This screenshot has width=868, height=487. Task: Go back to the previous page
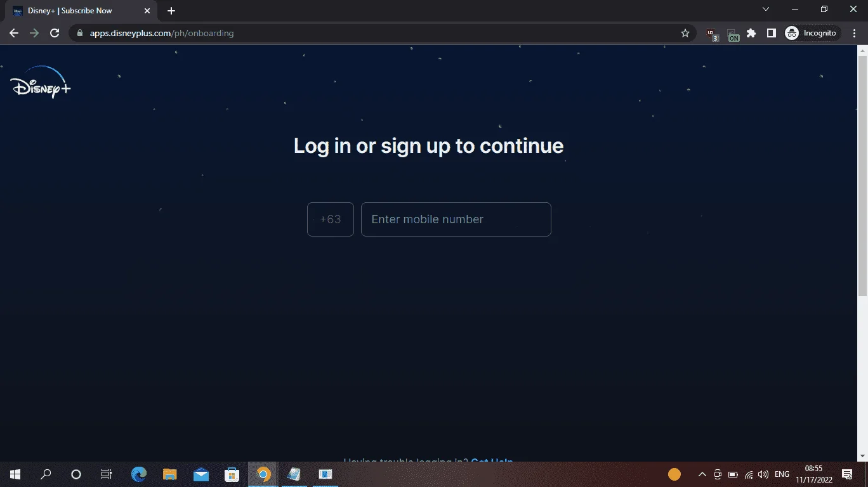pos(14,33)
